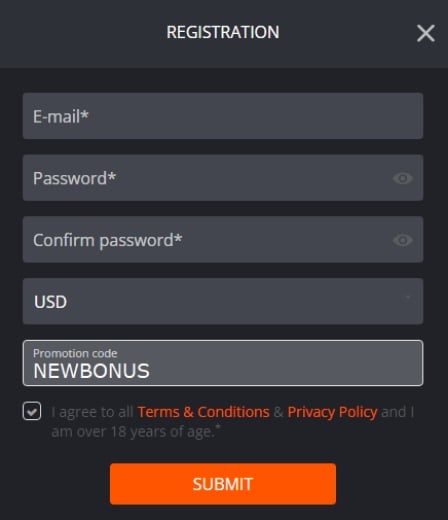
Task: Focus the Promotion code field
Action: click(223, 363)
